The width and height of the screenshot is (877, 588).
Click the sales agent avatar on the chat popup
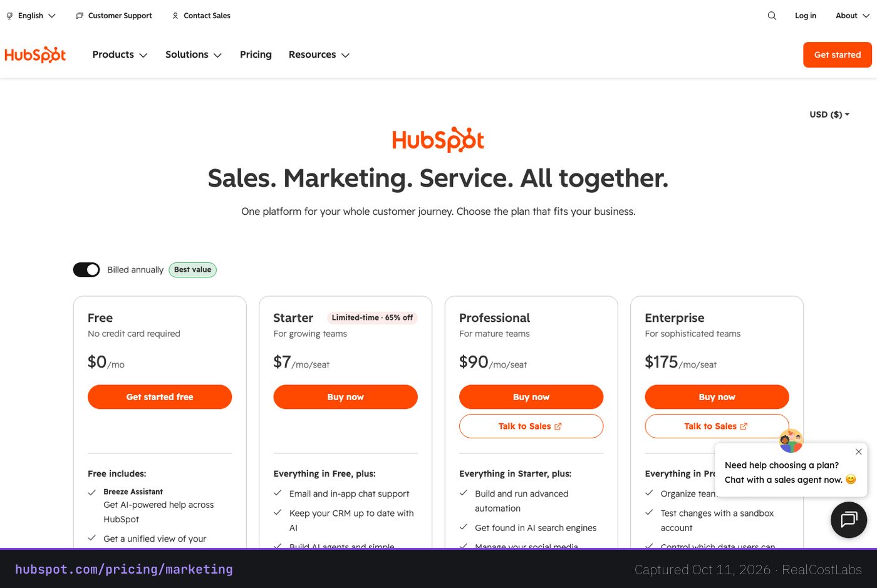(791, 441)
